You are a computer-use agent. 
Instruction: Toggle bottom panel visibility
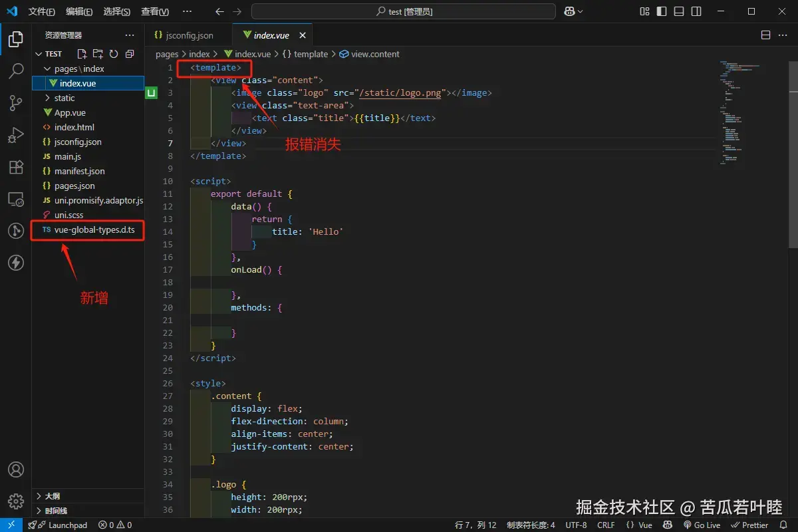[x=679, y=11]
